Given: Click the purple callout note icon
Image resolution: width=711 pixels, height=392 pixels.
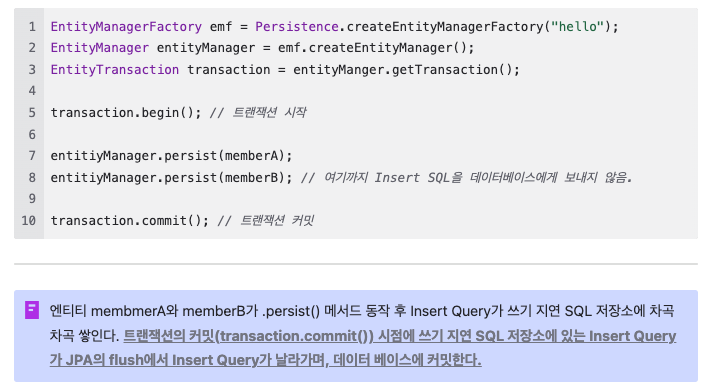Looking at the screenshot, I should pyautogui.click(x=32, y=310).
